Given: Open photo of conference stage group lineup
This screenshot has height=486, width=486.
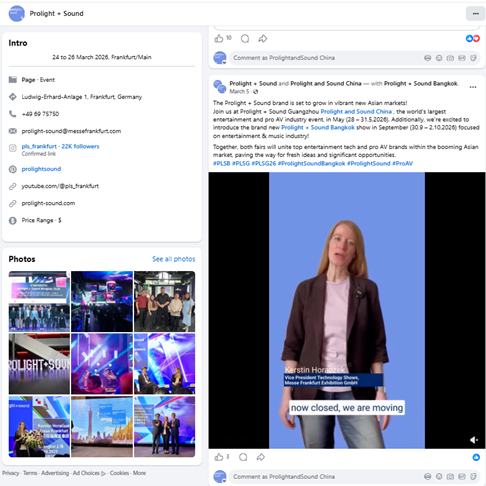Looking at the screenshot, I should 39,301.
